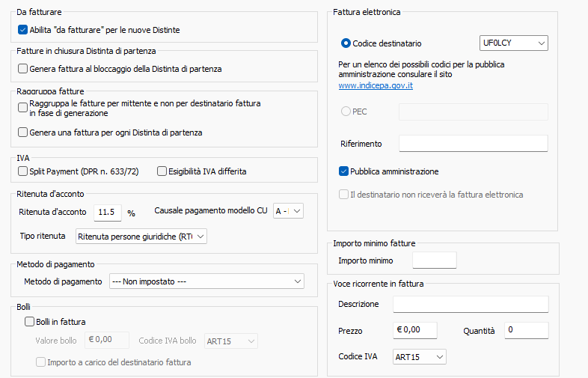Open www.indicepa.gov.it link
The width and height of the screenshot is (588, 378).
pos(376,86)
